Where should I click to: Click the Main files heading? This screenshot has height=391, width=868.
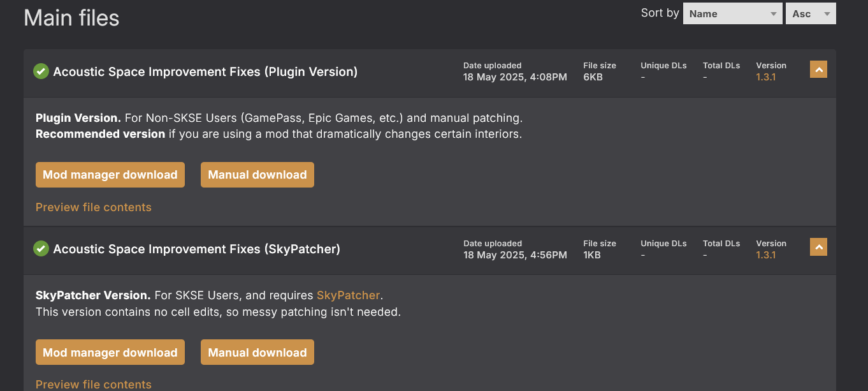point(71,18)
